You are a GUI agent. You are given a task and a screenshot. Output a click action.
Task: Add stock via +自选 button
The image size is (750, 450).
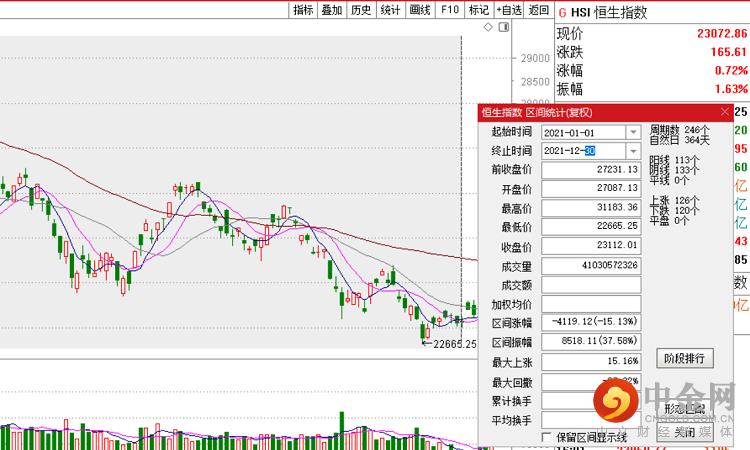[509, 10]
